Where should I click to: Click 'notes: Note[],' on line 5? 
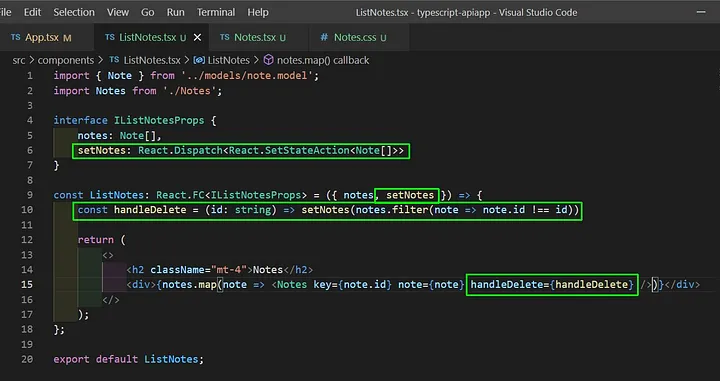[119, 135]
